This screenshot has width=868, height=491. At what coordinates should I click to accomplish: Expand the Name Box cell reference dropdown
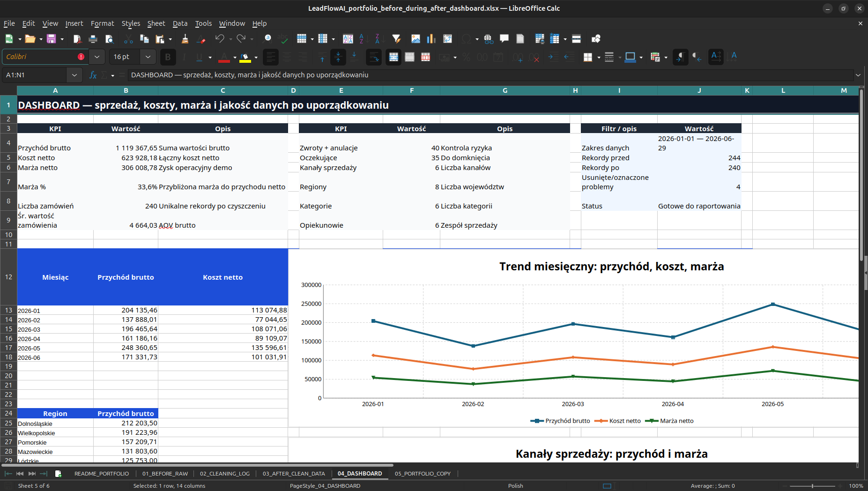point(74,75)
